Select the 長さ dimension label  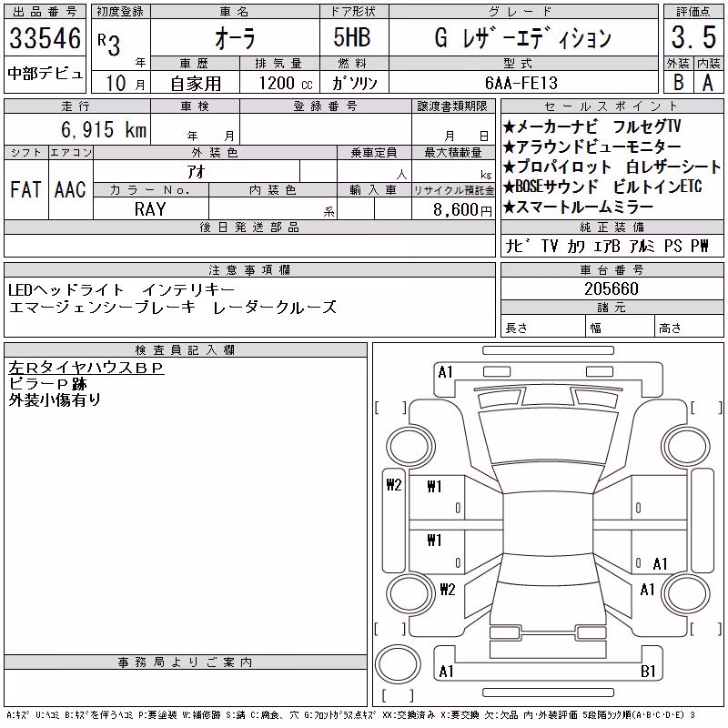(x=516, y=329)
